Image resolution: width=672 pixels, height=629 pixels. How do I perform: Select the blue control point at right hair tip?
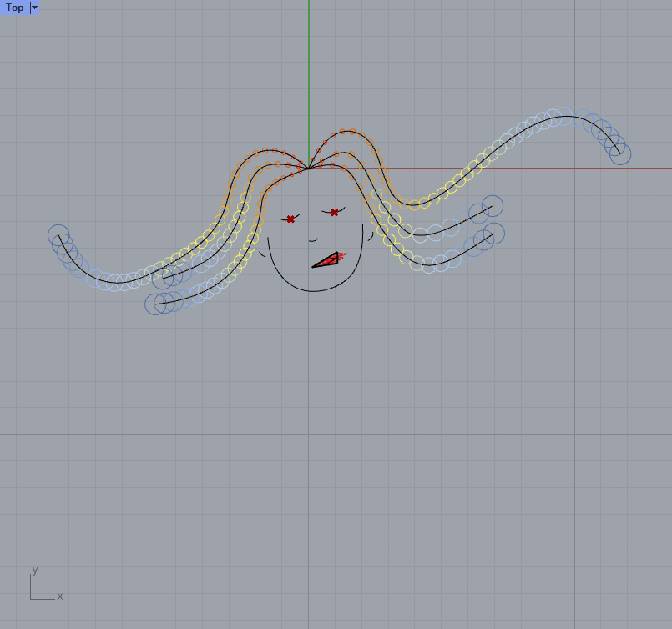pos(622,154)
